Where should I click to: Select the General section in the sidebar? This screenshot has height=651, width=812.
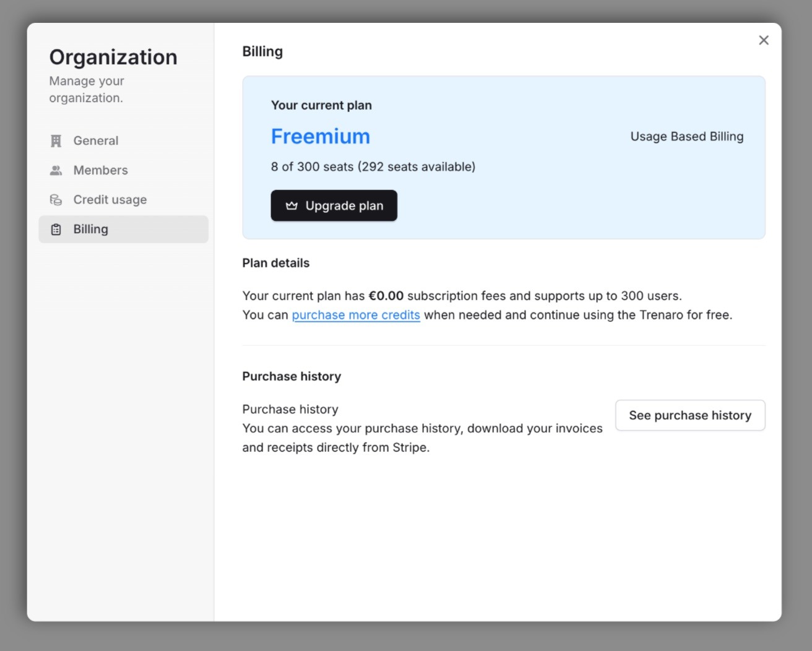pyautogui.click(x=96, y=140)
